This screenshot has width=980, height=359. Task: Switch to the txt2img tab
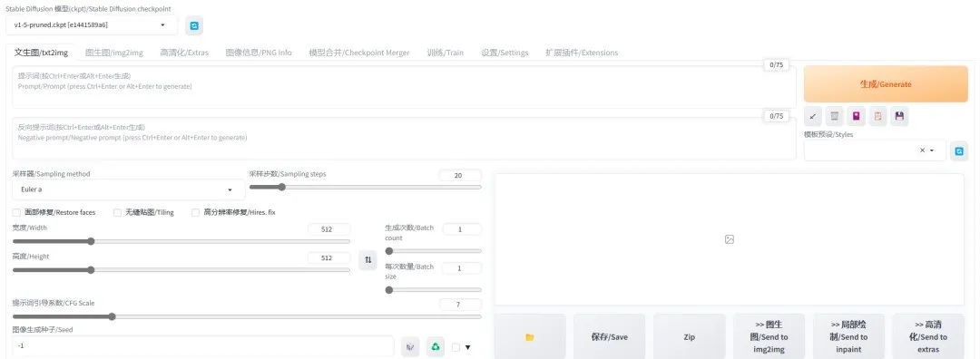41,53
